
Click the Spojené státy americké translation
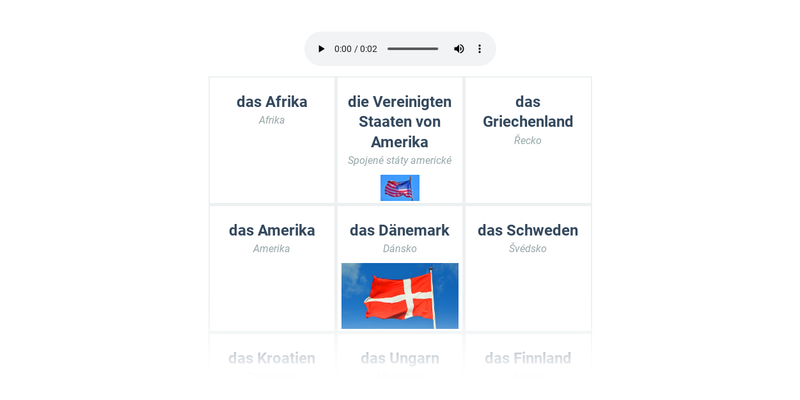point(400,161)
